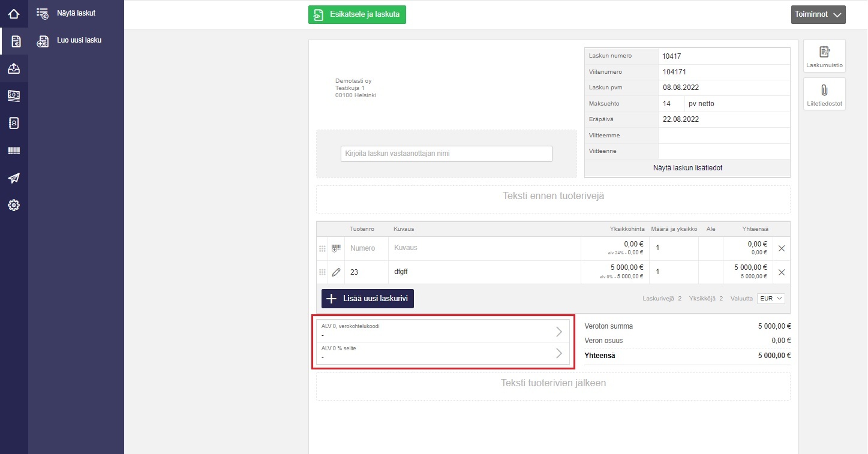Click the Luo uusi lasku icon
The height and width of the screenshot is (454, 868).
click(43, 41)
